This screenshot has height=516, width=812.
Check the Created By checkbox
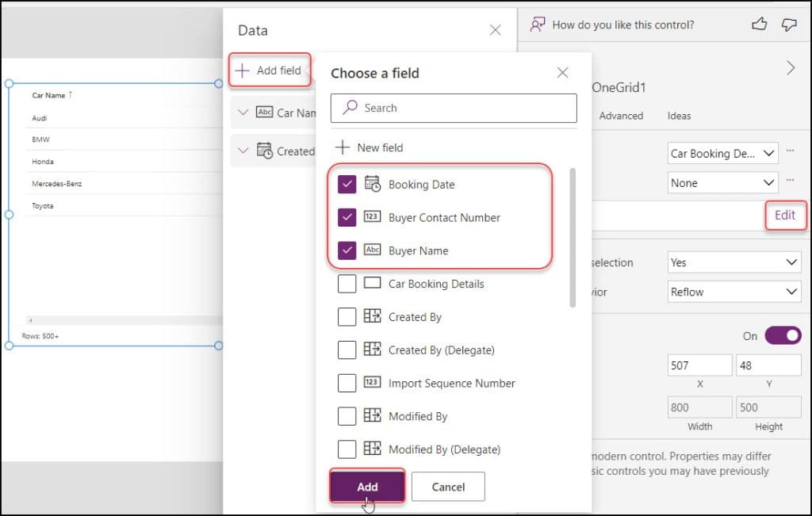347,317
